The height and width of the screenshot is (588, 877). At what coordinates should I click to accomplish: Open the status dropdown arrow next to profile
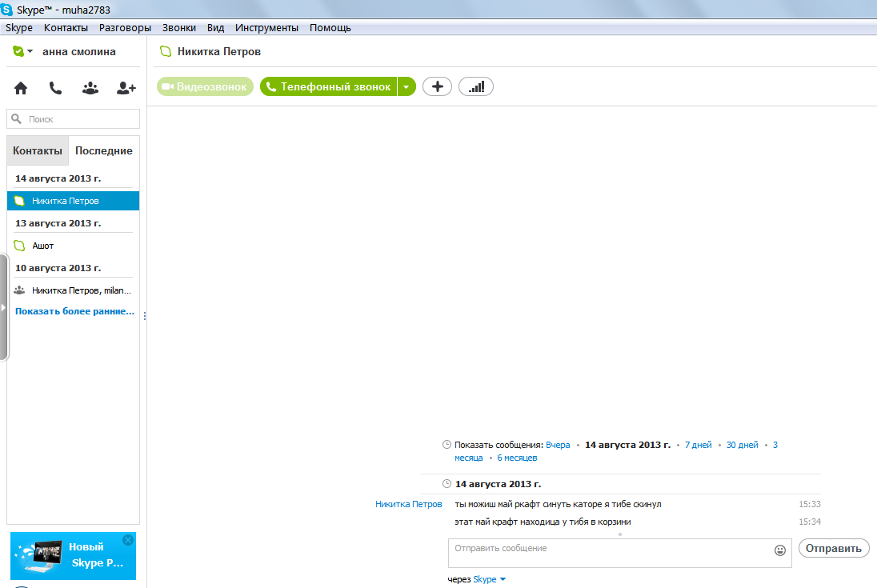30,51
